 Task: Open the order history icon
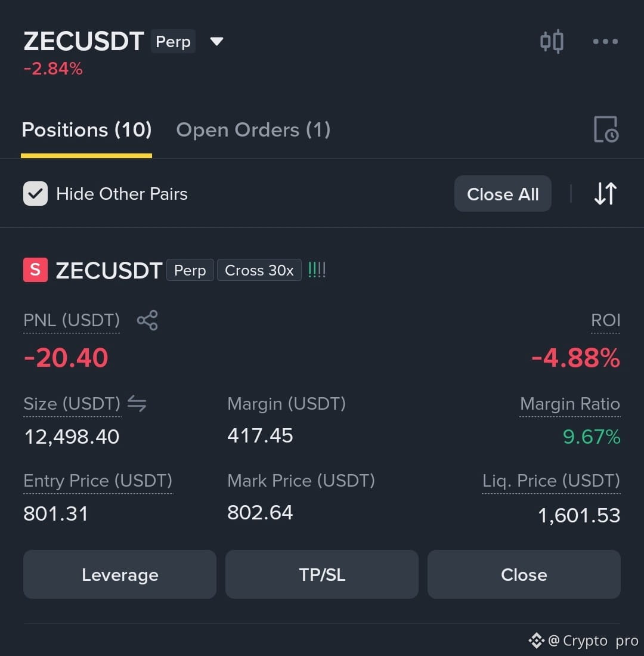point(605,129)
